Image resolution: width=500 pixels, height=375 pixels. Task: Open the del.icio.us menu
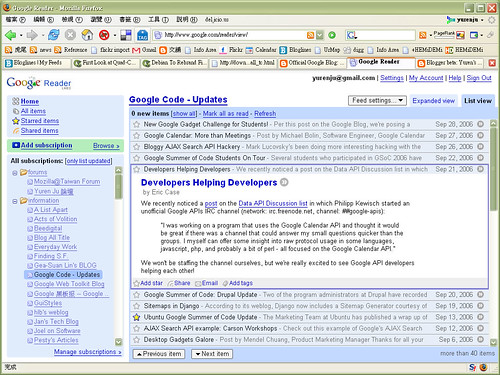tap(217, 20)
